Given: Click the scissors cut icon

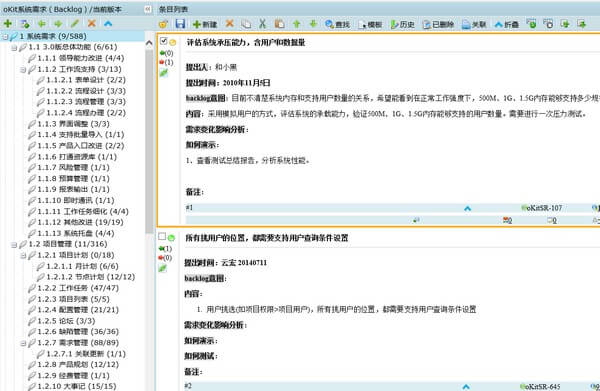Looking at the screenshot, I should (262, 24).
